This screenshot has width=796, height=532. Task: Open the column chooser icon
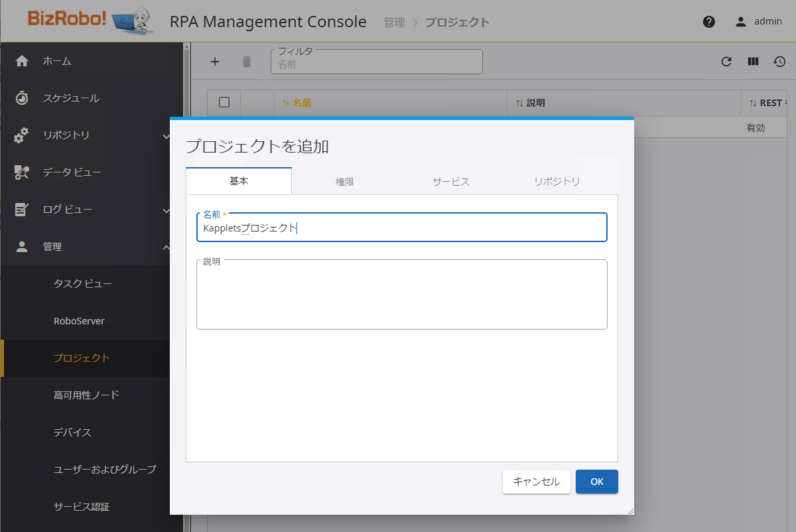click(x=753, y=62)
